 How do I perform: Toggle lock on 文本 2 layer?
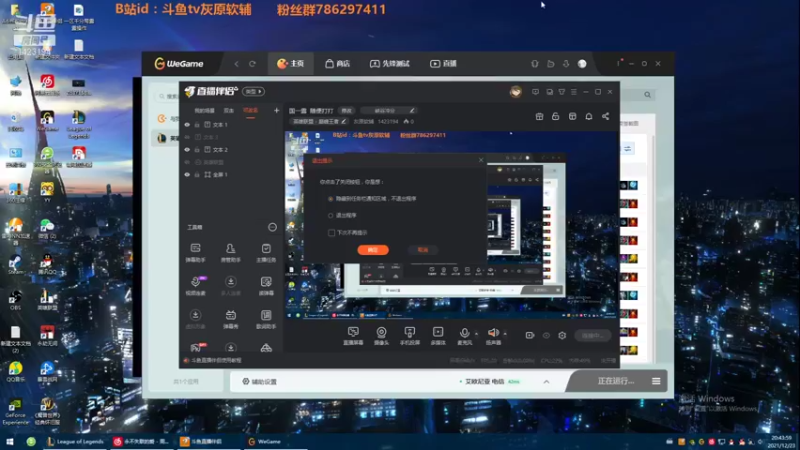pyautogui.click(x=197, y=149)
